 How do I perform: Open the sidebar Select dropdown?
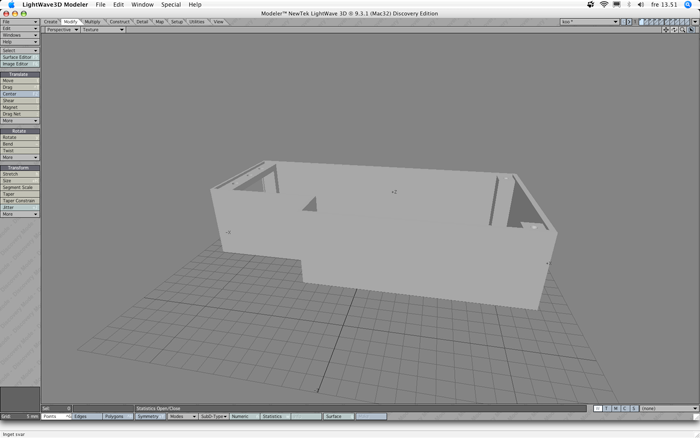pyautogui.click(x=20, y=50)
